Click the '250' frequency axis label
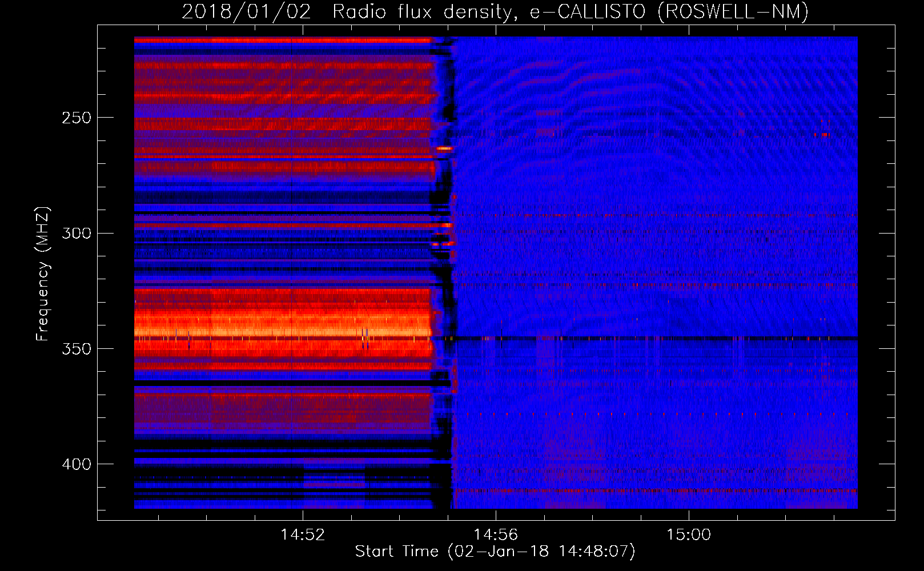The image size is (924, 571). pos(77,118)
